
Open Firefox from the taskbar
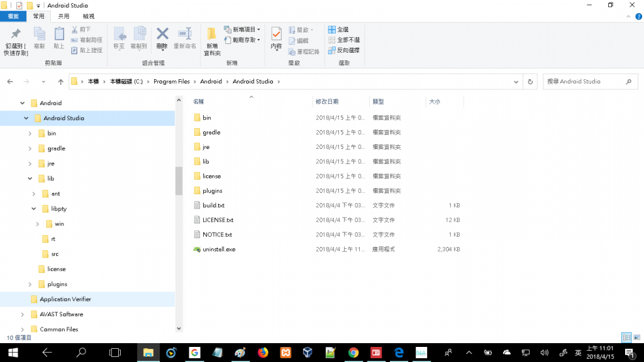point(263,353)
